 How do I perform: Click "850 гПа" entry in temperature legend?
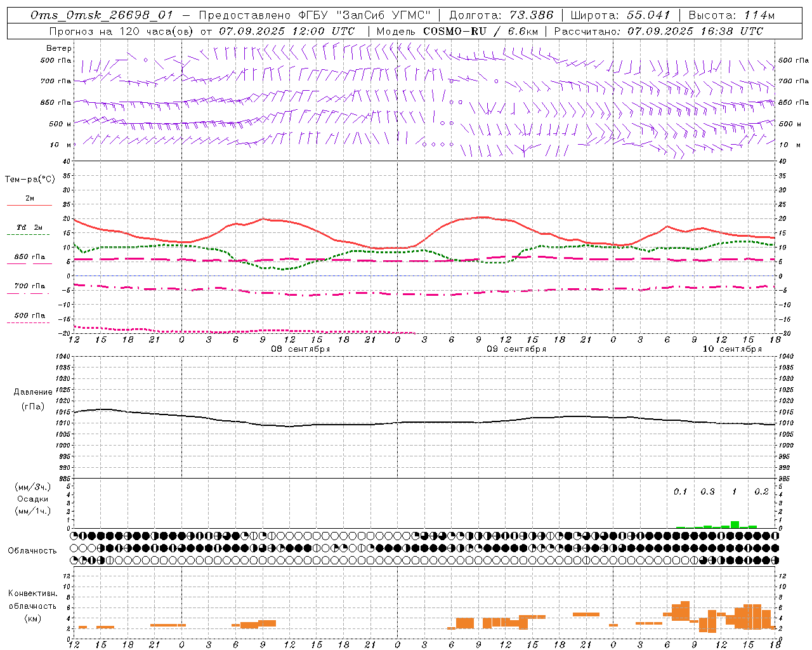click(30, 257)
